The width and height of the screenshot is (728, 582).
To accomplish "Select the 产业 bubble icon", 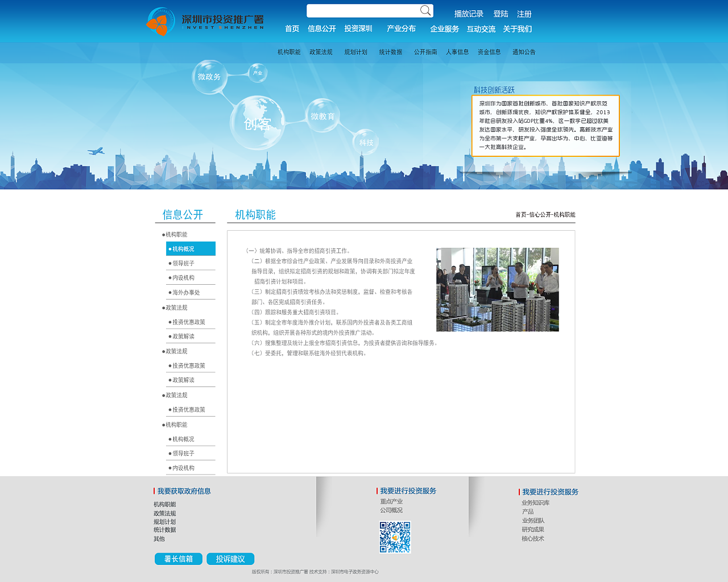I will (257, 73).
